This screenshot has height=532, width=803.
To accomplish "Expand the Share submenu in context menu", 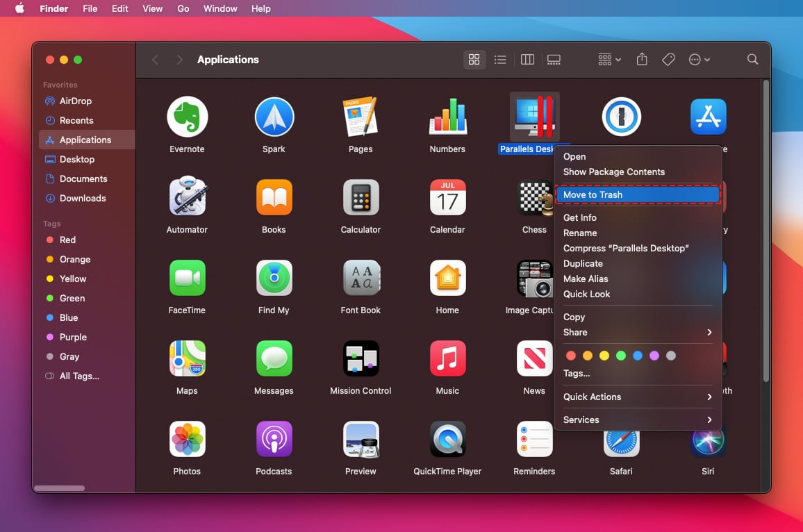I will point(638,333).
